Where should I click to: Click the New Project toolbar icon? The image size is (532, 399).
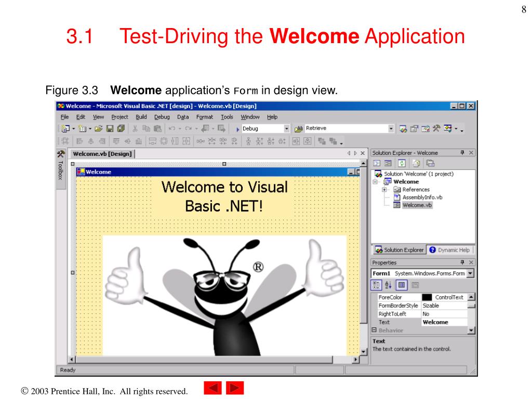tap(65, 129)
